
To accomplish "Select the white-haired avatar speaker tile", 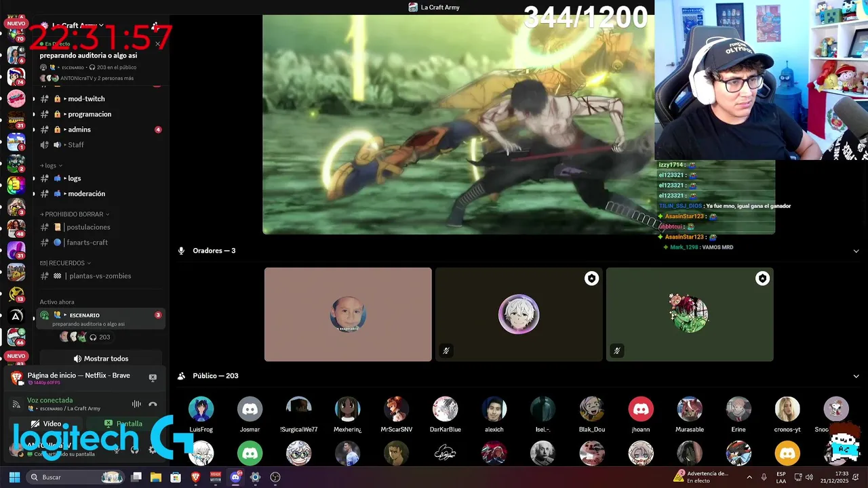I will click(x=519, y=314).
